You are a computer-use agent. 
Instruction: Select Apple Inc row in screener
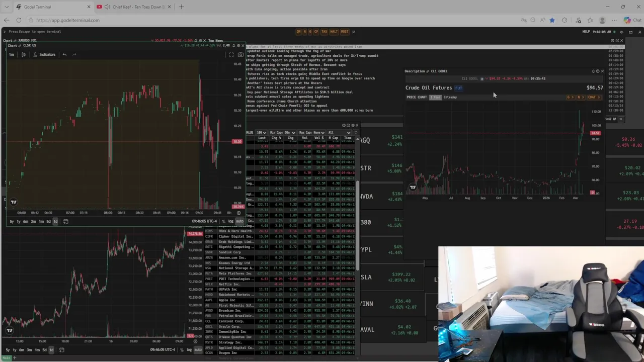tap(280, 300)
